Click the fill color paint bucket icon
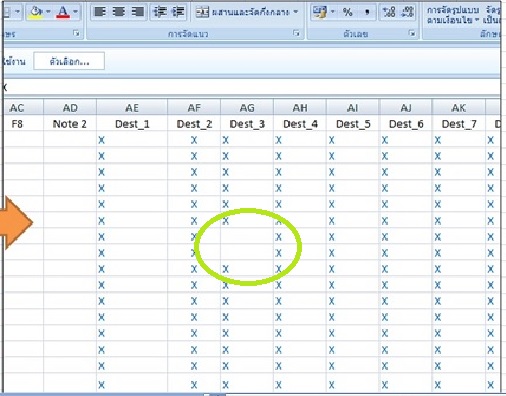 pyautogui.click(x=36, y=12)
